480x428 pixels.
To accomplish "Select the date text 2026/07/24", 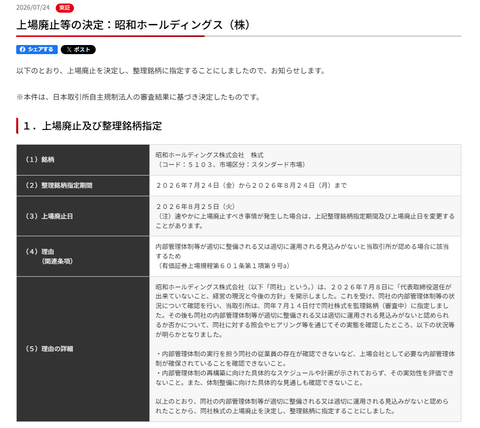I will tap(33, 7).
